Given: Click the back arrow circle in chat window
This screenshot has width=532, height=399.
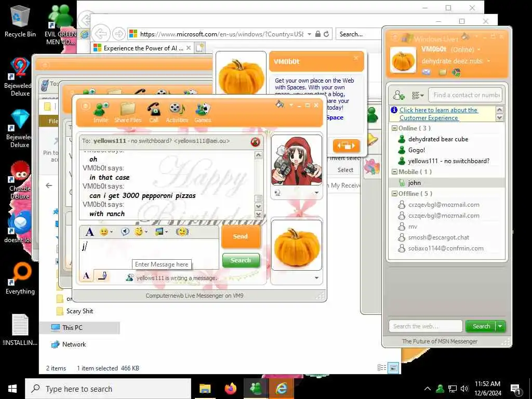Looking at the screenshot, I should [86, 106].
